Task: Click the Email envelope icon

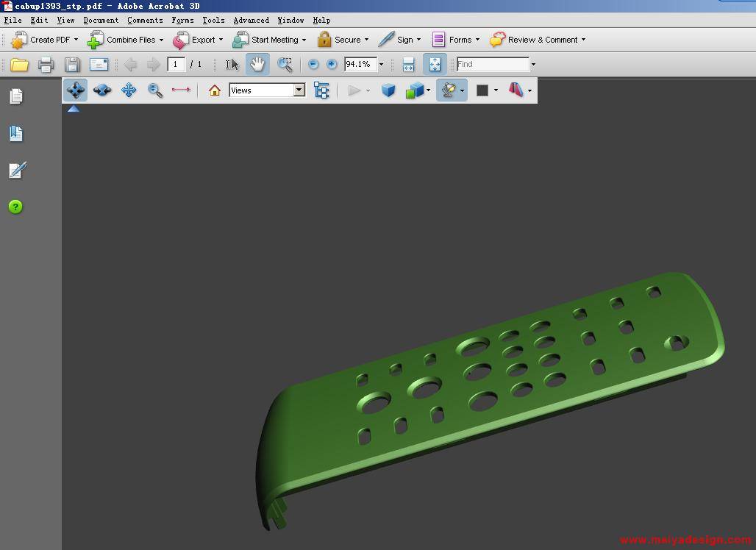Action: 99,64
